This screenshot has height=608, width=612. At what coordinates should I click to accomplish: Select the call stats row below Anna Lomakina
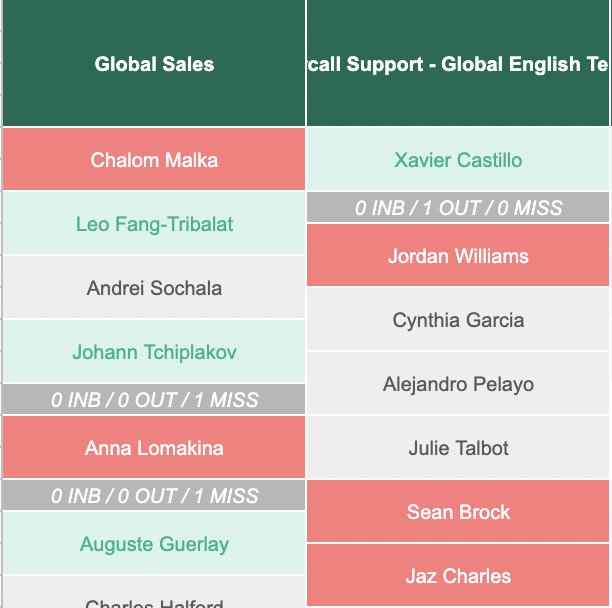pyautogui.click(x=154, y=496)
